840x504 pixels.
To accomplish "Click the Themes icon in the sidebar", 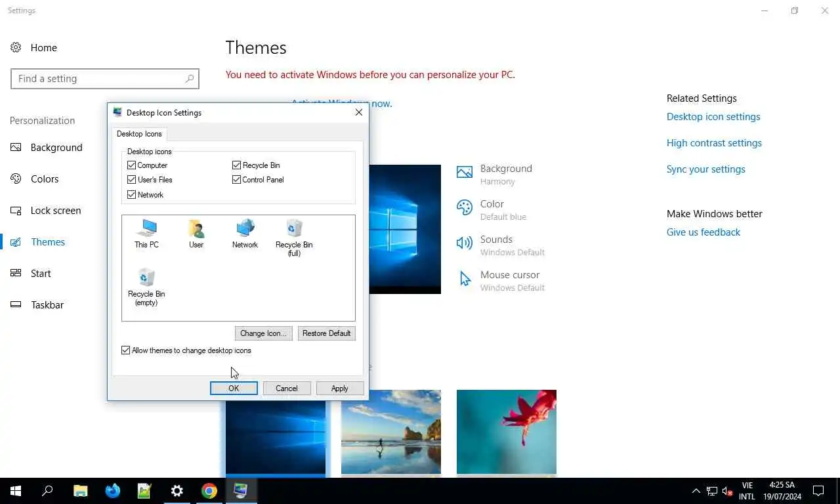I will click(x=16, y=241).
